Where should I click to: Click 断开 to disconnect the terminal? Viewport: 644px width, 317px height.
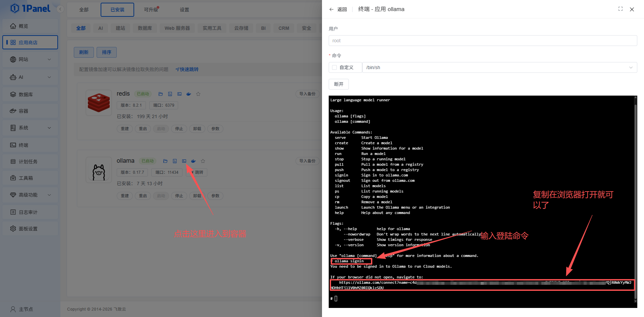click(339, 84)
